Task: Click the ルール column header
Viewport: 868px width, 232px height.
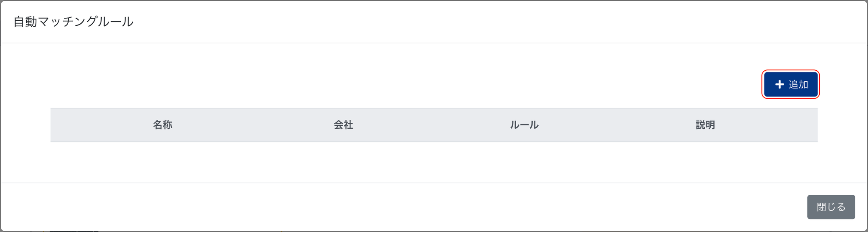Action: click(x=524, y=125)
